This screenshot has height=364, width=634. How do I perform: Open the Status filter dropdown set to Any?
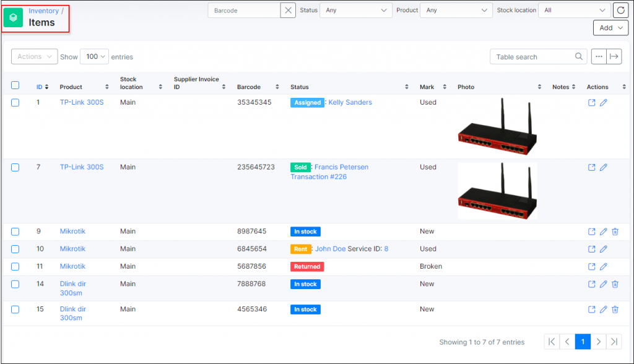coord(356,10)
